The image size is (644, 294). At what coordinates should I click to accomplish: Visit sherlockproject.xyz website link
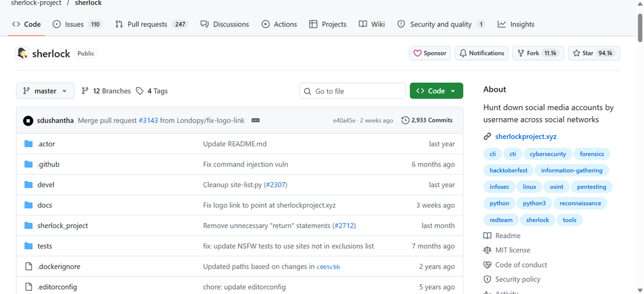526,136
